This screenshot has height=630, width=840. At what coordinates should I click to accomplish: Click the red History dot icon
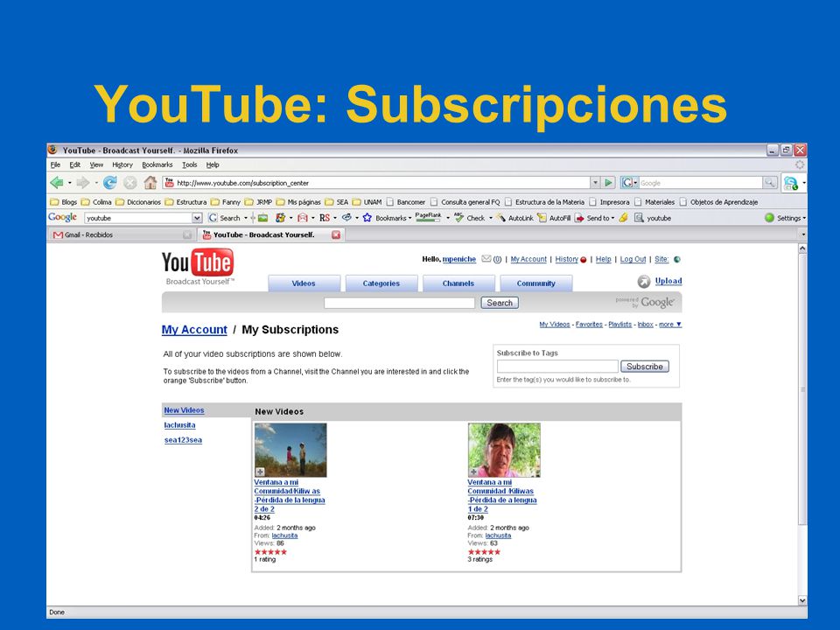tap(584, 260)
